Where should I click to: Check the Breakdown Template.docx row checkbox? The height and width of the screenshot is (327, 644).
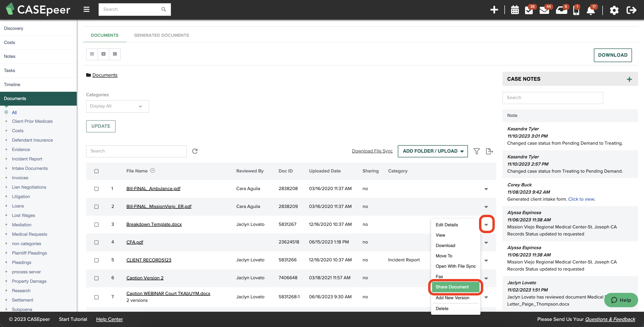[x=97, y=225]
